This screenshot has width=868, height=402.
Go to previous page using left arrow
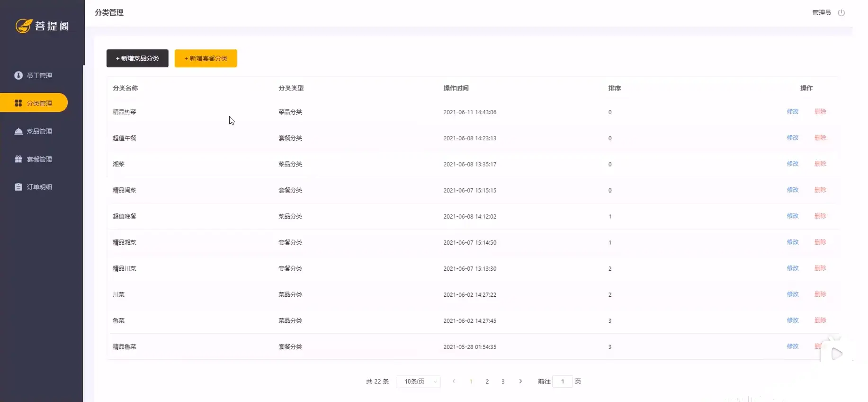pos(454,381)
